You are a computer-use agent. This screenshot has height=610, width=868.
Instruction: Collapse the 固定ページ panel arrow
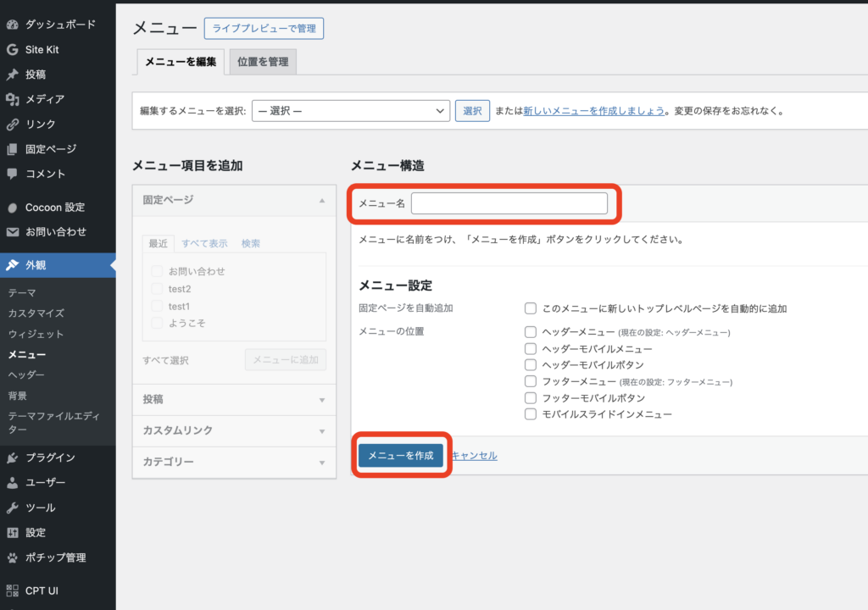coord(322,201)
